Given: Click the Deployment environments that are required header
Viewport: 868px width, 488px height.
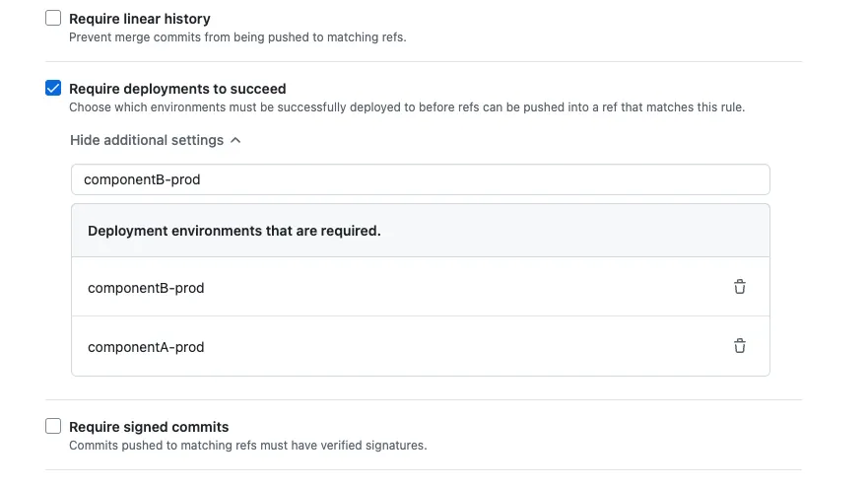Looking at the screenshot, I should pyautogui.click(x=234, y=231).
